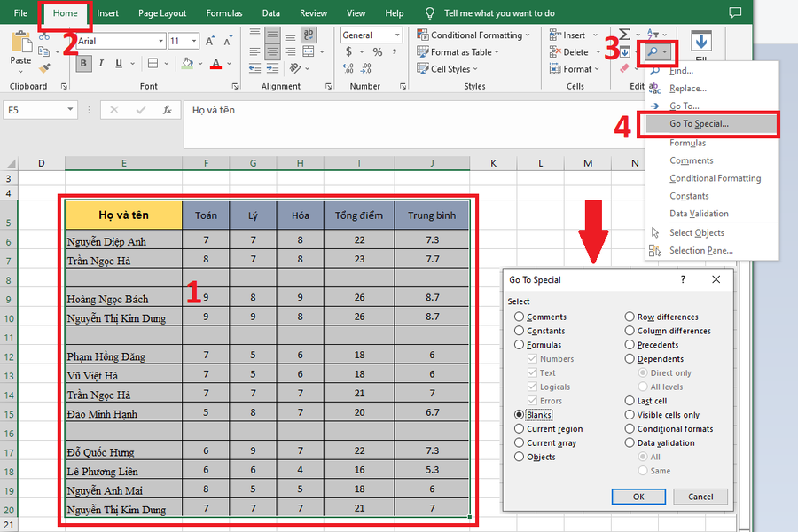Click the Paste clipboard icon
Viewport: 798px width, 532px height.
point(21,42)
